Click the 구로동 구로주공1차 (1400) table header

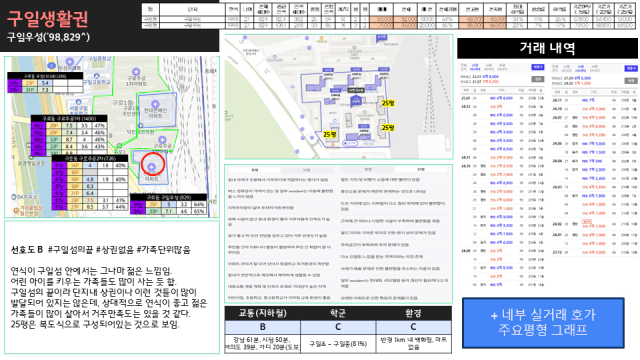pos(69,118)
